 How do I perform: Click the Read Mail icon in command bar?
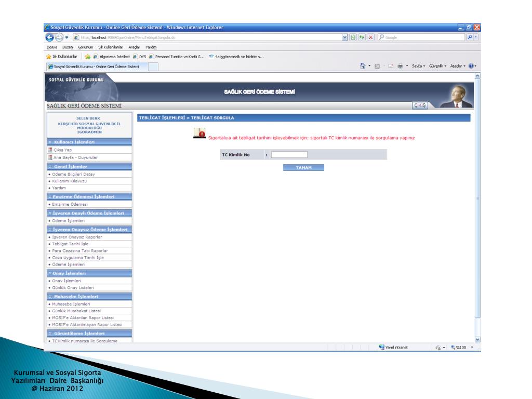(x=391, y=66)
